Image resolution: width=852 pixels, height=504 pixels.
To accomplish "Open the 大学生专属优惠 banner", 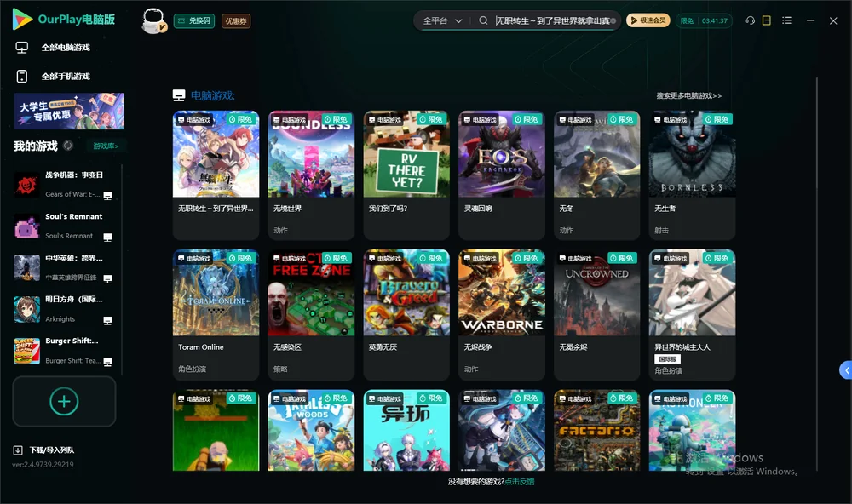I will (x=69, y=111).
